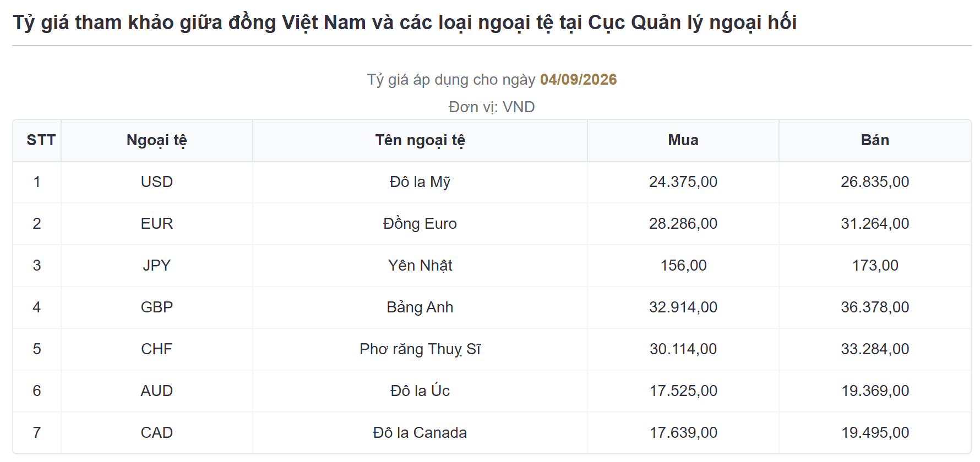Click the AUD currency code cell
This screenshot has height=462, width=980.
coord(157,391)
